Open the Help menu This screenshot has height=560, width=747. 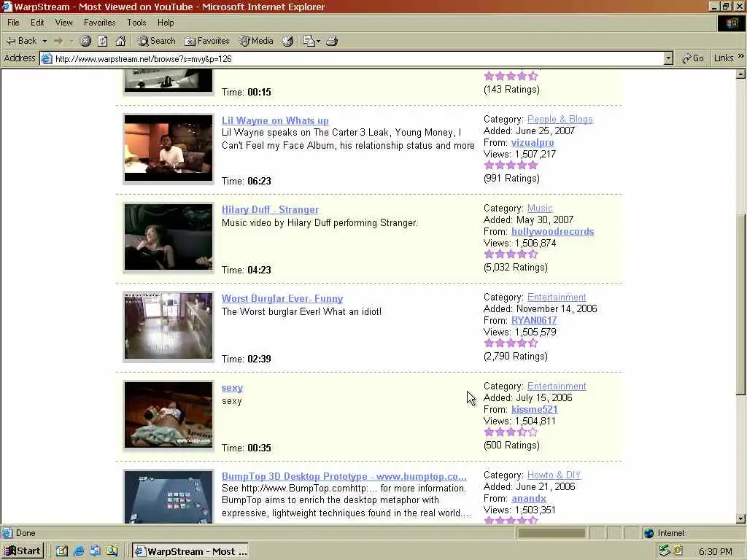pos(166,23)
